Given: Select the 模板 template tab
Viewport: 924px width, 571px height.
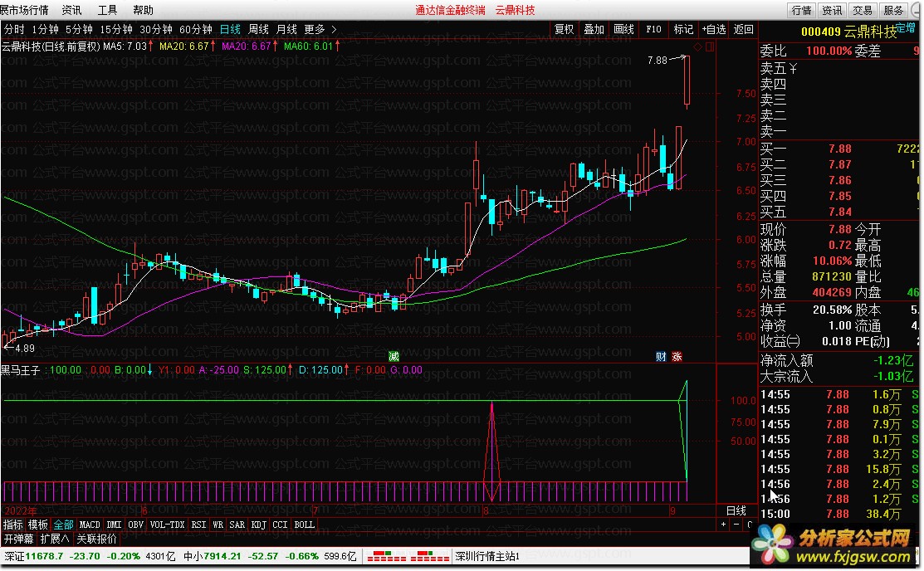Looking at the screenshot, I should tap(38, 525).
